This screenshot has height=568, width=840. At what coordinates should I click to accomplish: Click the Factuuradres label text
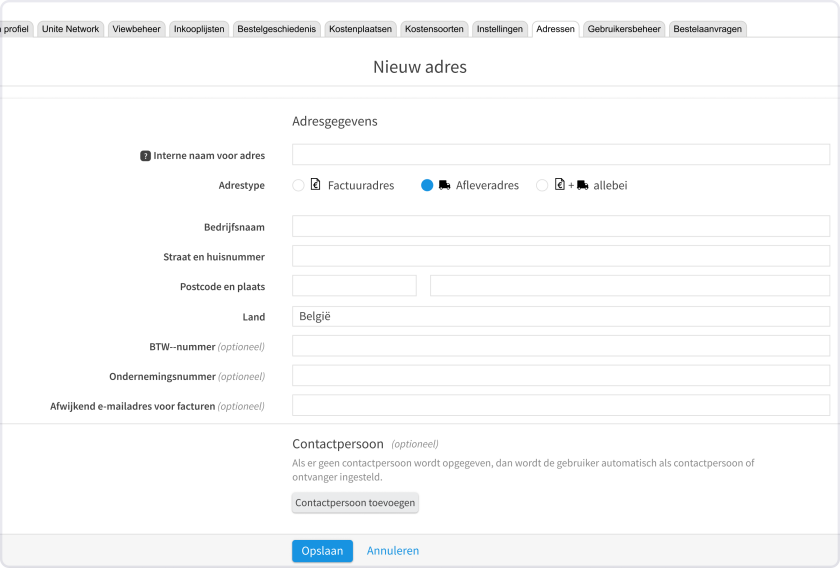pos(361,185)
